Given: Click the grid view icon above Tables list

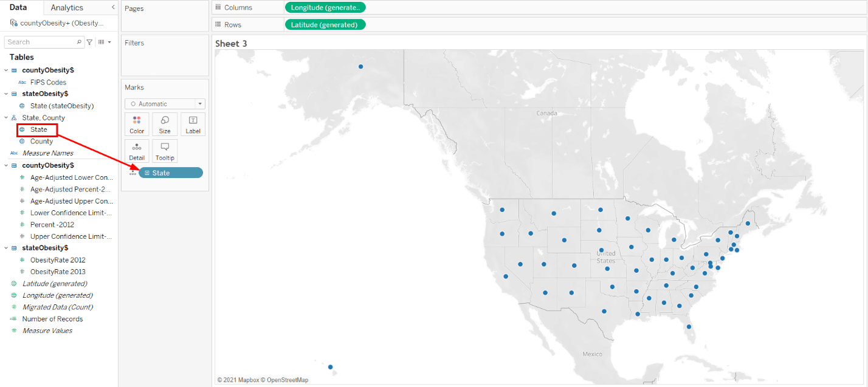Looking at the screenshot, I should (99, 41).
